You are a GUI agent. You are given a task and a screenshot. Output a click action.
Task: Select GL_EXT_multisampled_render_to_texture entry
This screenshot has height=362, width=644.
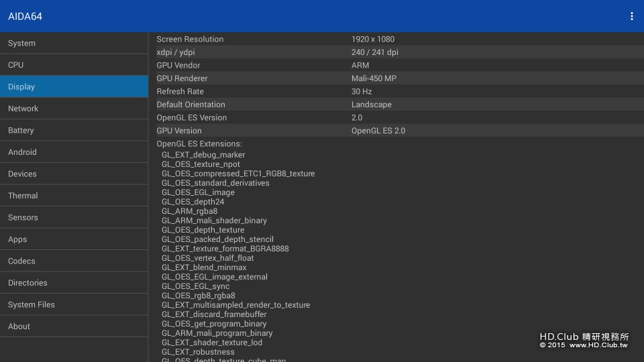(x=235, y=305)
